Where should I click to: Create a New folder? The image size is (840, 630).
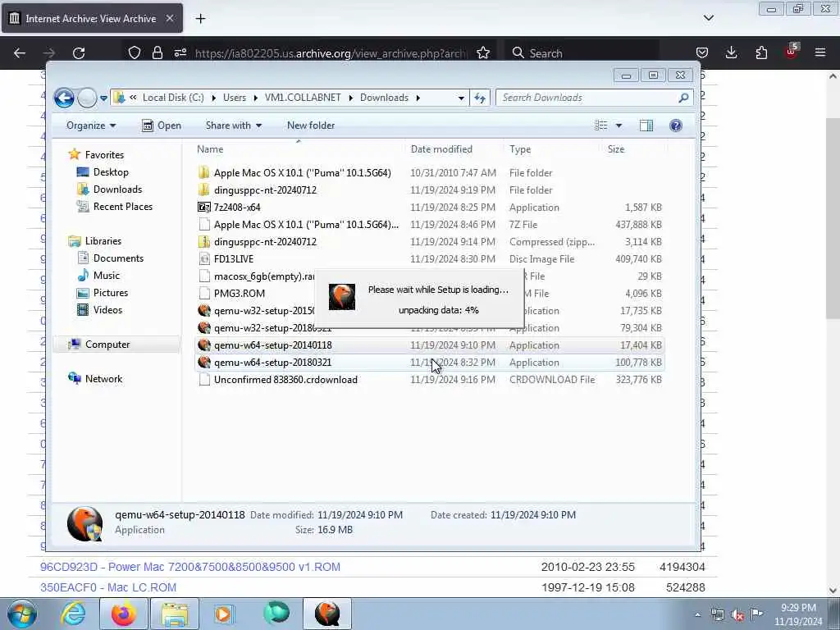pyautogui.click(x=311, y=126)
